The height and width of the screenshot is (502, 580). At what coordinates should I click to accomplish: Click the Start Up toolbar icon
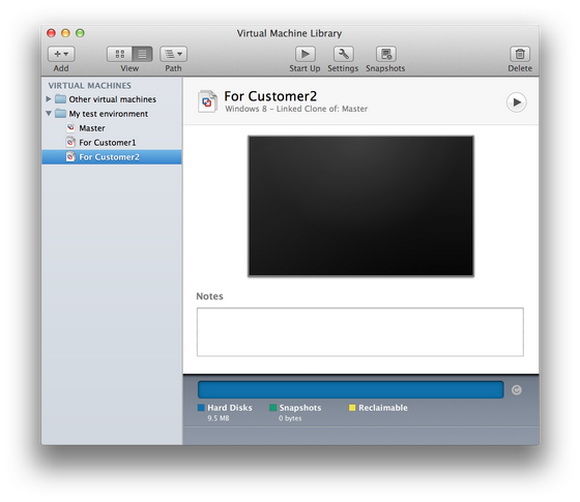(x=305, y=54)
